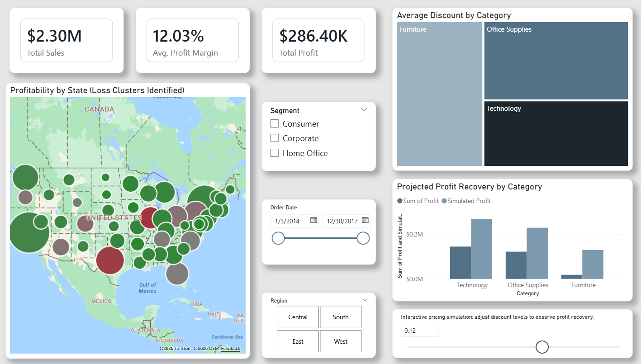Check the Corporate segment checkbox
641x364 pixels.
click(274, 138)
